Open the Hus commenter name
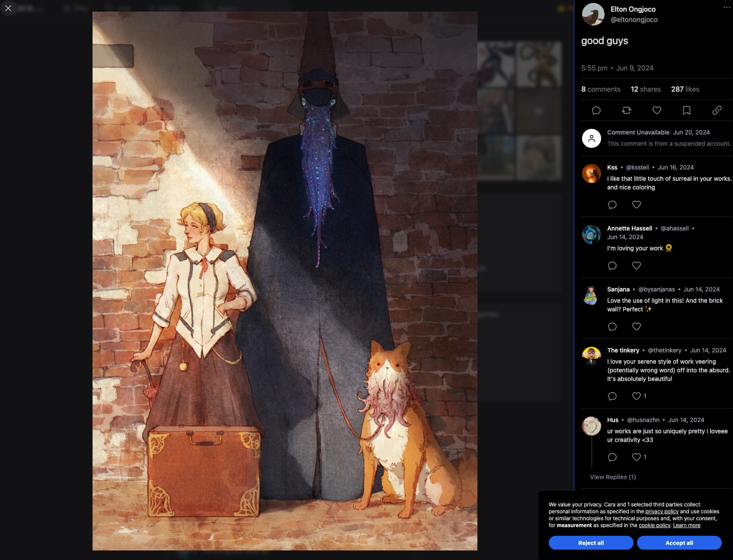The width and height of the screenshot is (733, 560). (612, 420)
